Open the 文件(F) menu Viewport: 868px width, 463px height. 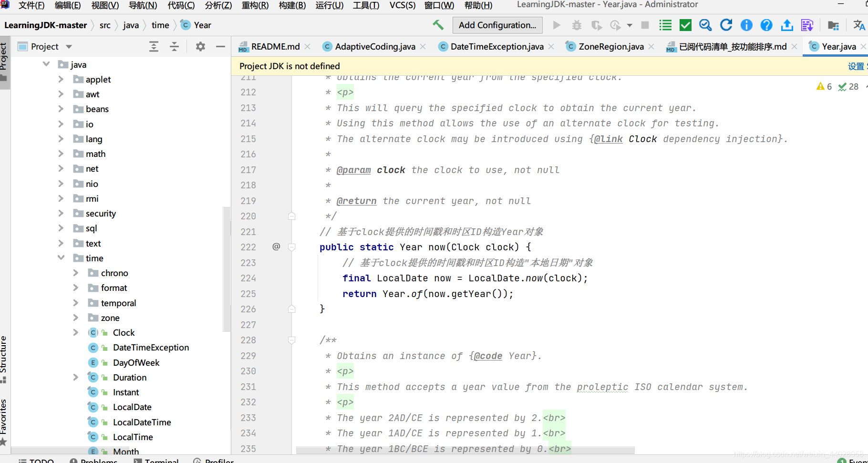(x=31, y=5)
